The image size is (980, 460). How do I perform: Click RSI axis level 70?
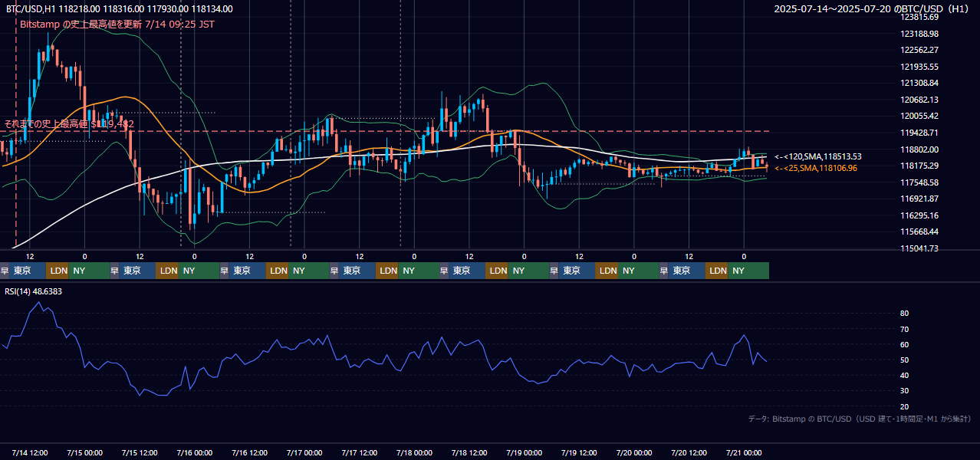[904, 329]
